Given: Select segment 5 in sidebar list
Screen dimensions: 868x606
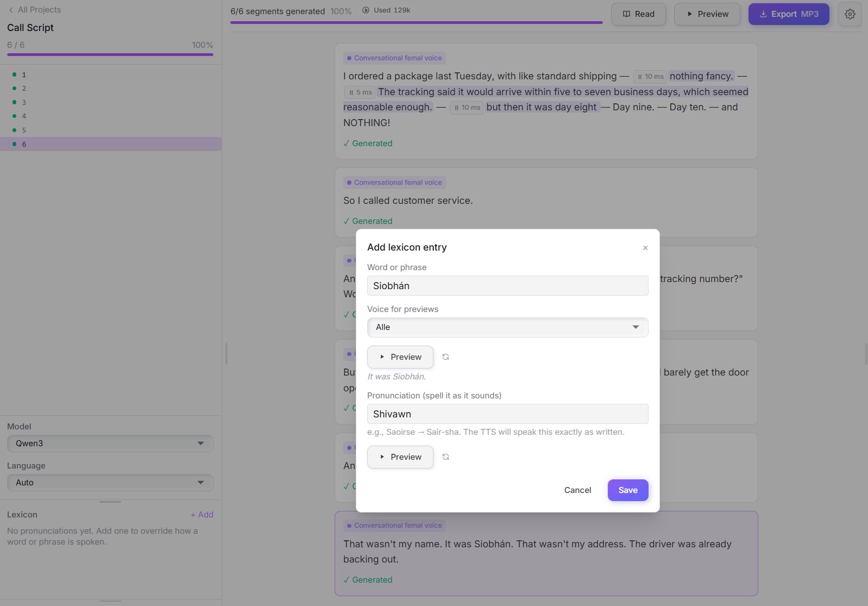Looking at the screenshot, I should [111, 130].
